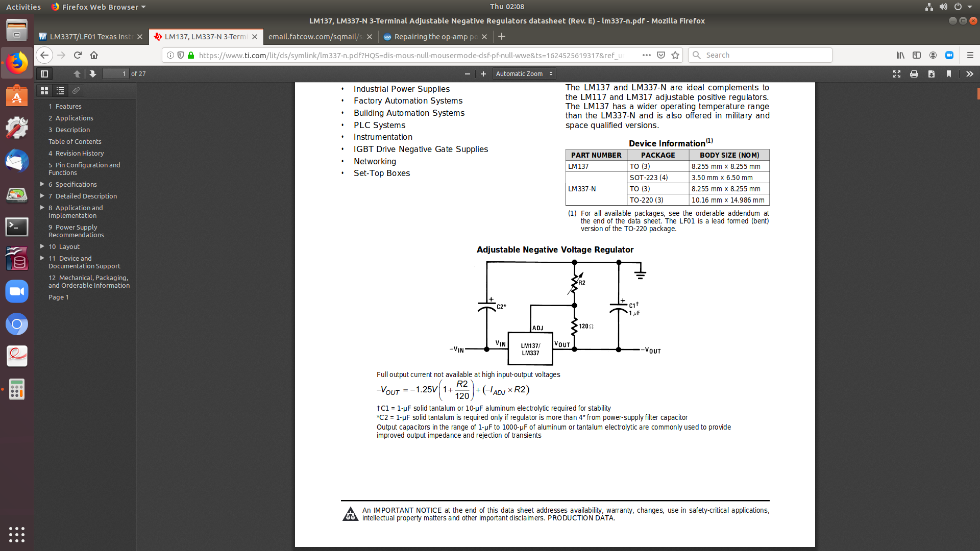This screenshot has width=980, height=551.
Task: Open PDF viewer tools menu
Action: 970,74
